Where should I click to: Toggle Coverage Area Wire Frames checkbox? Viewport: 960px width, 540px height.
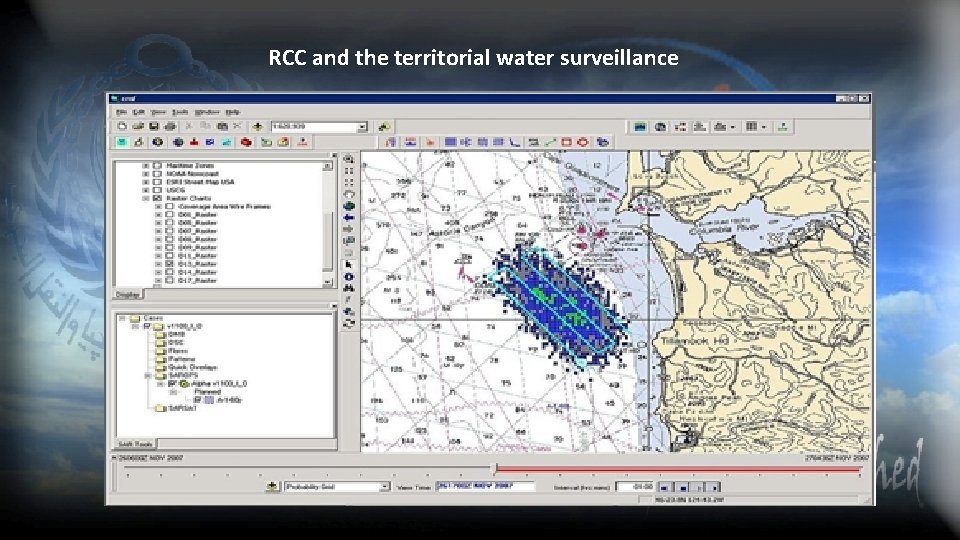pos(170,206)
